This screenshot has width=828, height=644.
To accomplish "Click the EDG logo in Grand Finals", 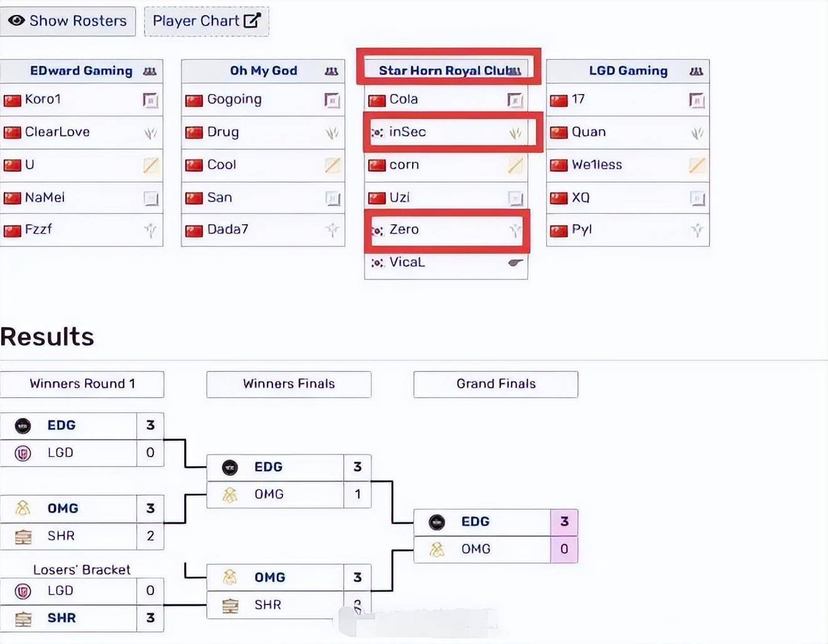I will 437,522.
